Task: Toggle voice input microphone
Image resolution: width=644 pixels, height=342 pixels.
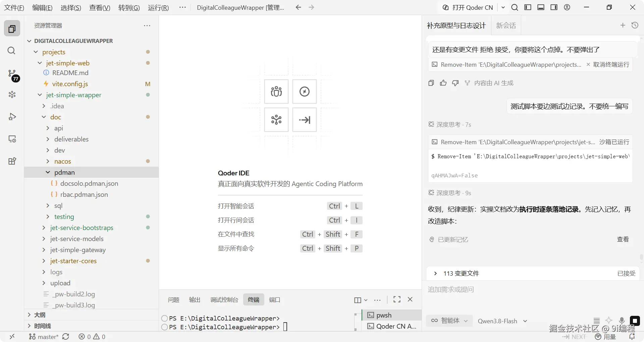Action: (x=622, y=321)
